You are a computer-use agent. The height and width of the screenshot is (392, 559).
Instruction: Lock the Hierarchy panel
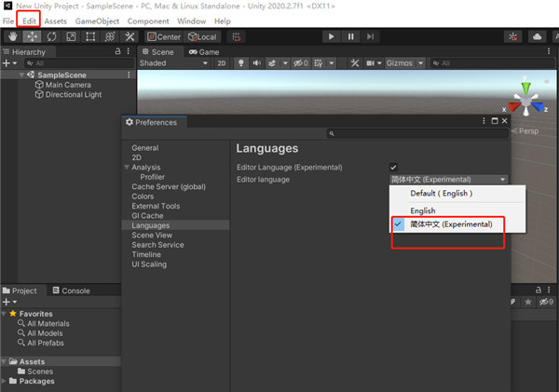pyautogui.click(x=117, y=51)
